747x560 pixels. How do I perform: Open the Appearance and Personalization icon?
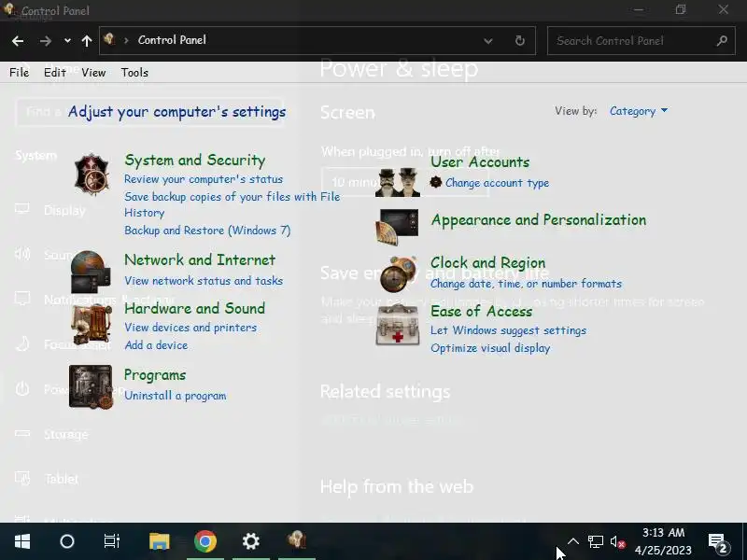[x=398, y=227]
